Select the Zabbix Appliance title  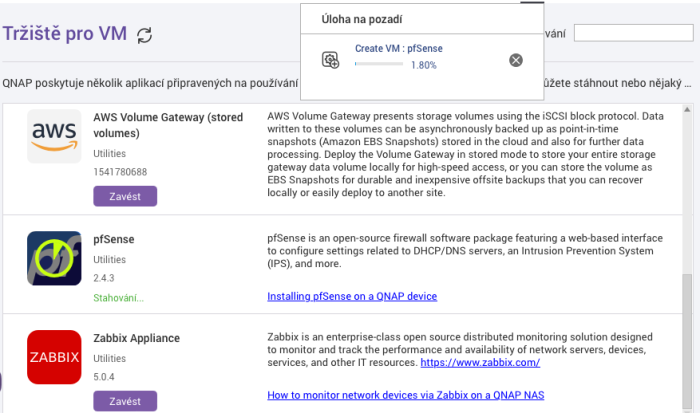pyautogui.click(x=136, y=338)
